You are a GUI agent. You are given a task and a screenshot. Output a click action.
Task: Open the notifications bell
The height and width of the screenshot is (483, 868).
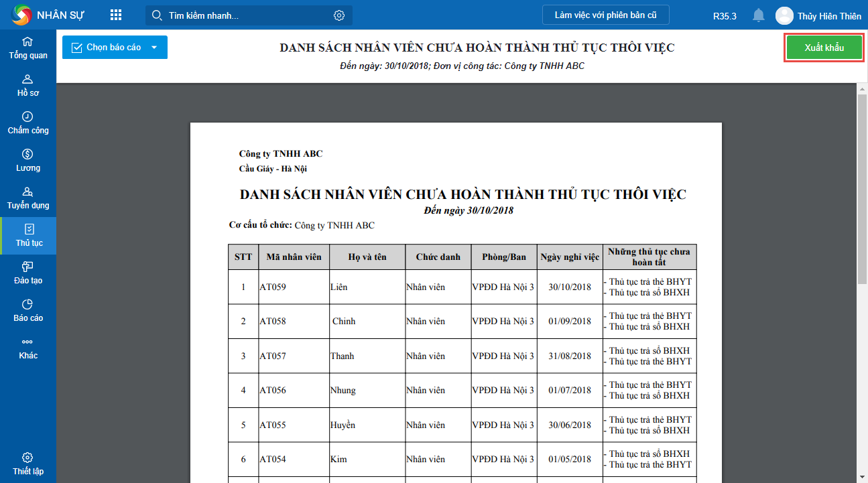(758, 15)
